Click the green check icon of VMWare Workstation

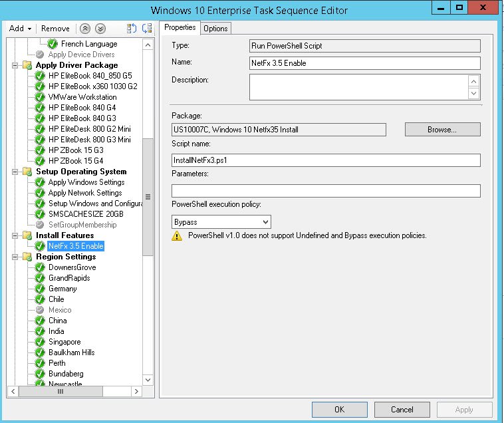click(40, 97)
